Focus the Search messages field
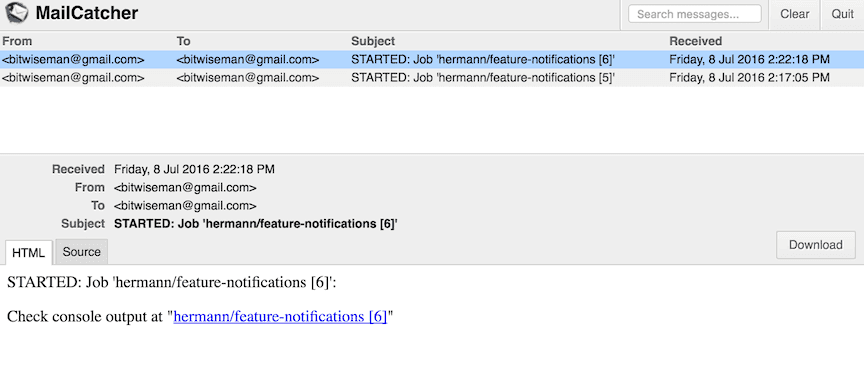This screenshot has width=864, height=371. pyautogui.click(x=694, y=14)
